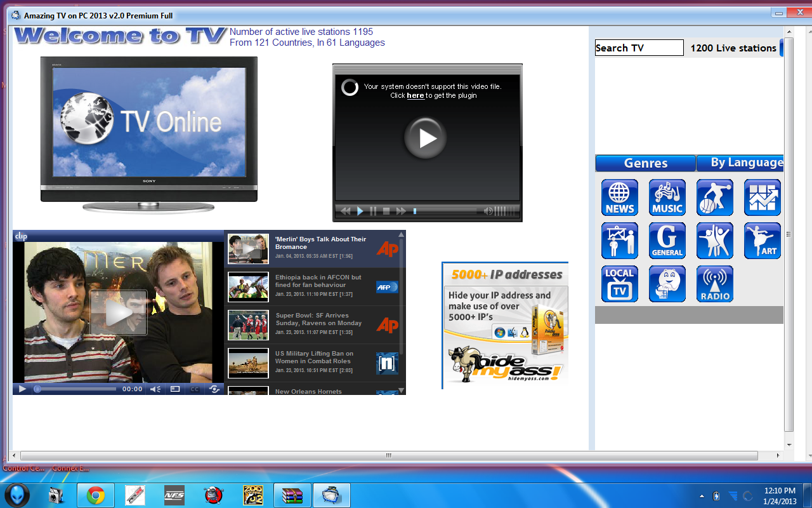Screen dimensions: 812x508
Task: Click into the Search TV field
Action: tap(639, 48)
